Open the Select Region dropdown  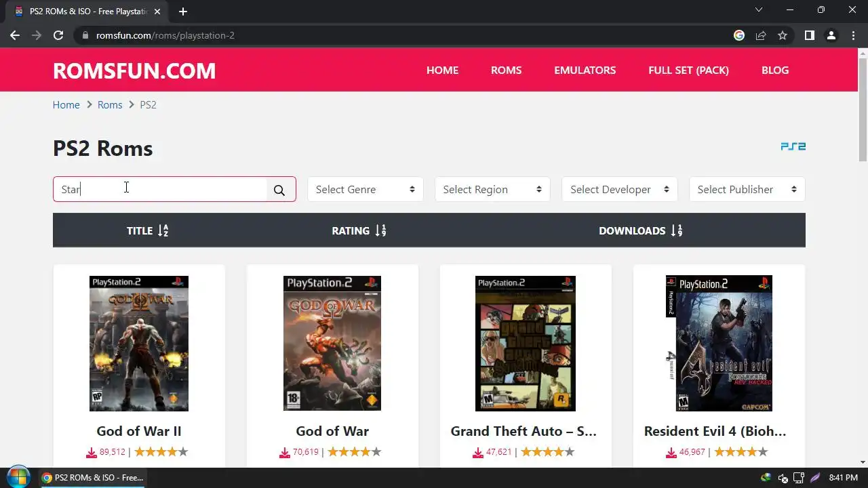point(492,190)
